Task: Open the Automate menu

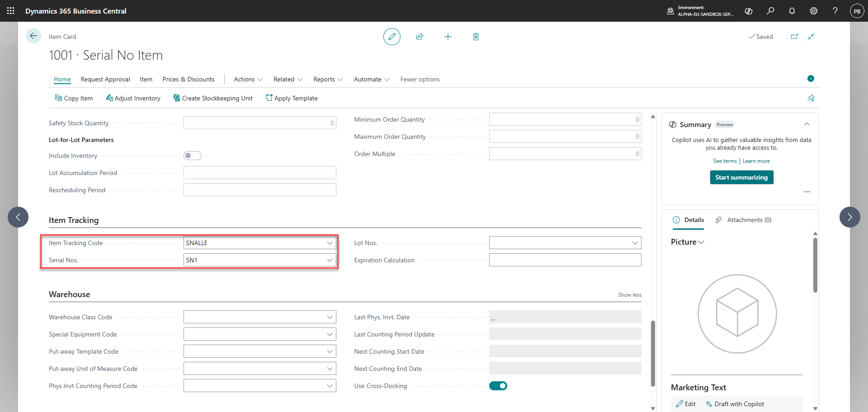Action: click(x=372, y=79)
